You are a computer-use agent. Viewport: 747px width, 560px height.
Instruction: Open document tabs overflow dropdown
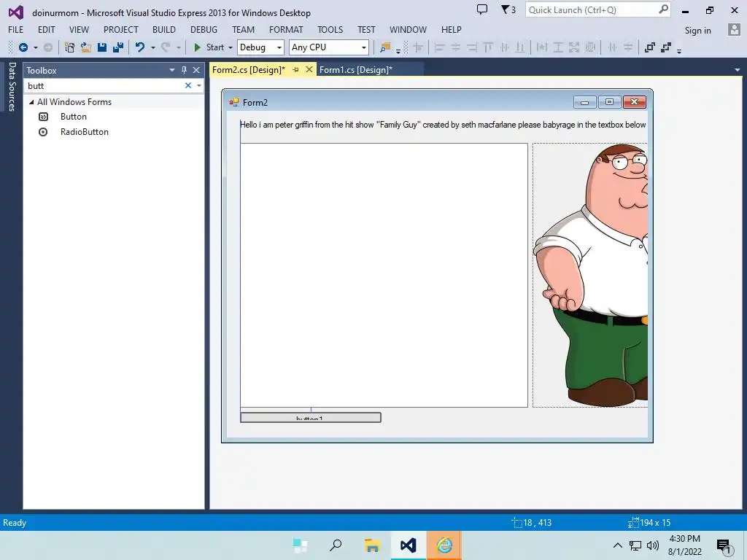738,70
